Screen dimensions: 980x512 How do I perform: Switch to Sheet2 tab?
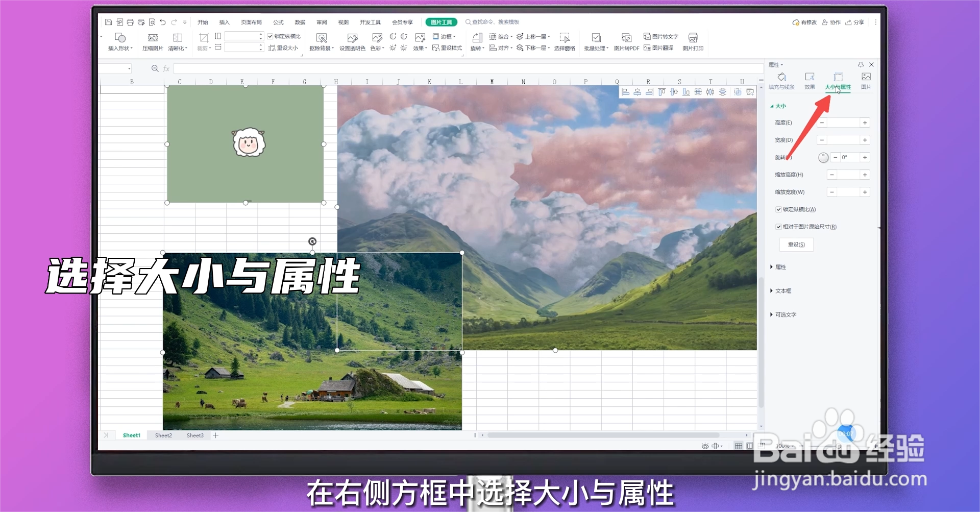(163, 435)
